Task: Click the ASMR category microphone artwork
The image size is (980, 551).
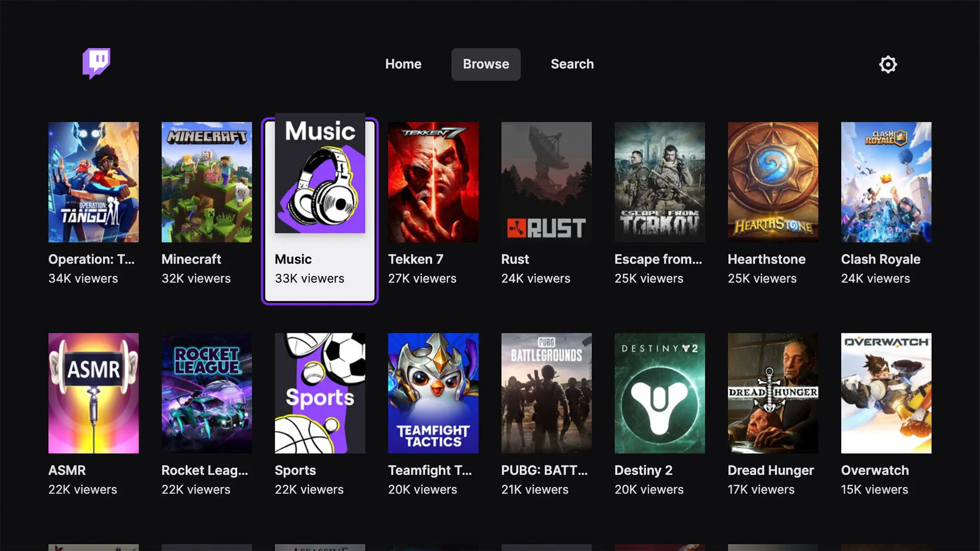Action: coord(93,393)
